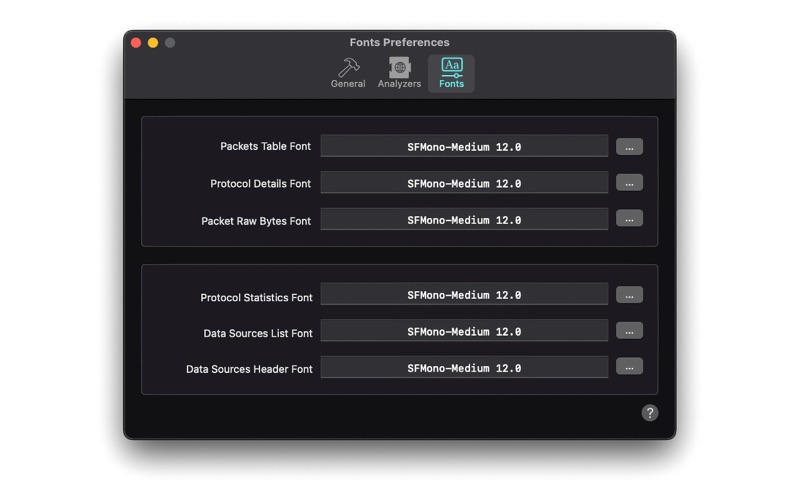Click the Data Sources Header Font value field
This screenshot has height=500, width=800.
point(464,367)
